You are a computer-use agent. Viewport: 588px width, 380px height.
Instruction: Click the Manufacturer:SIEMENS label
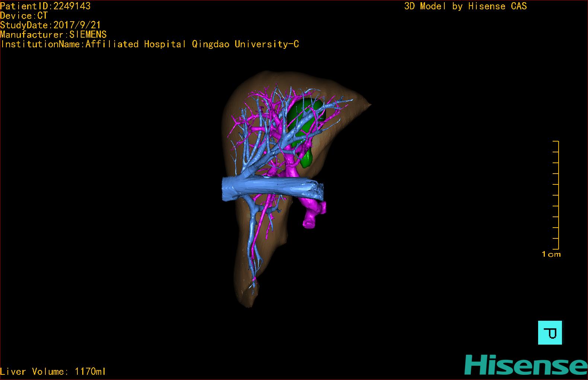click(53, 35)
